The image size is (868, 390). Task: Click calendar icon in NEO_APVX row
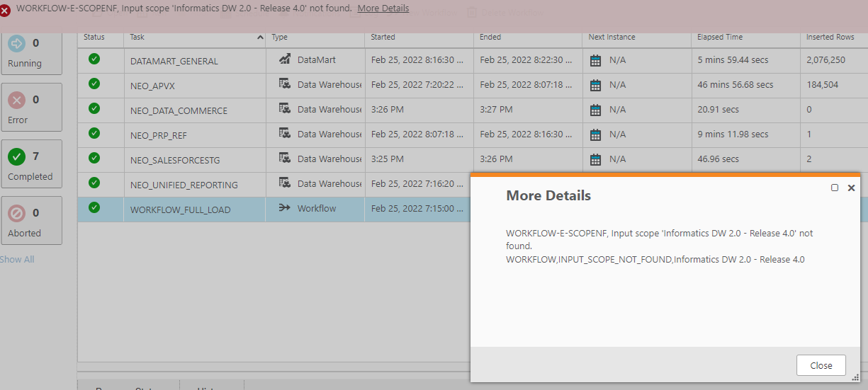click(x=596, y=85)
